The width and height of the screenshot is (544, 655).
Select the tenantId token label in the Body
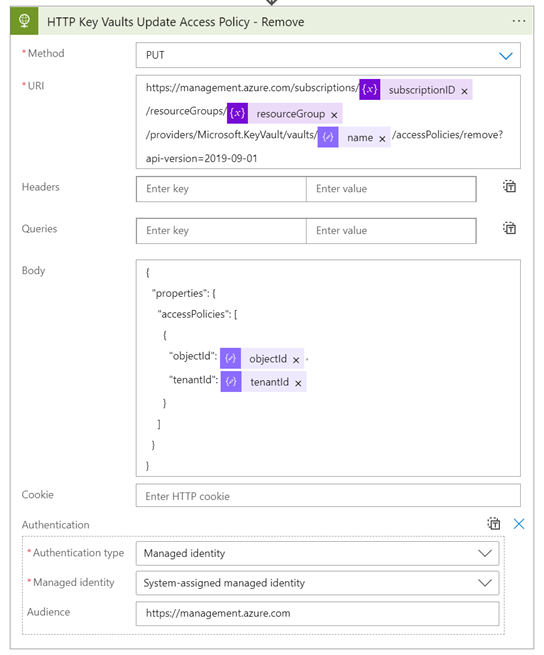click(269, 382)
